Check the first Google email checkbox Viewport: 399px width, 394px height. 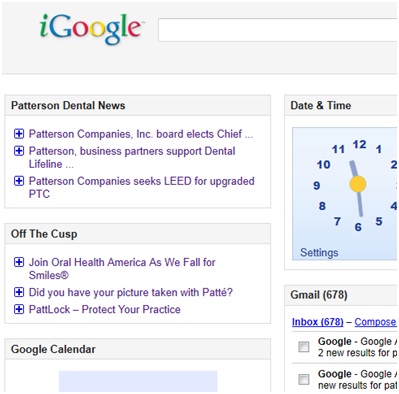pos(304,347)
